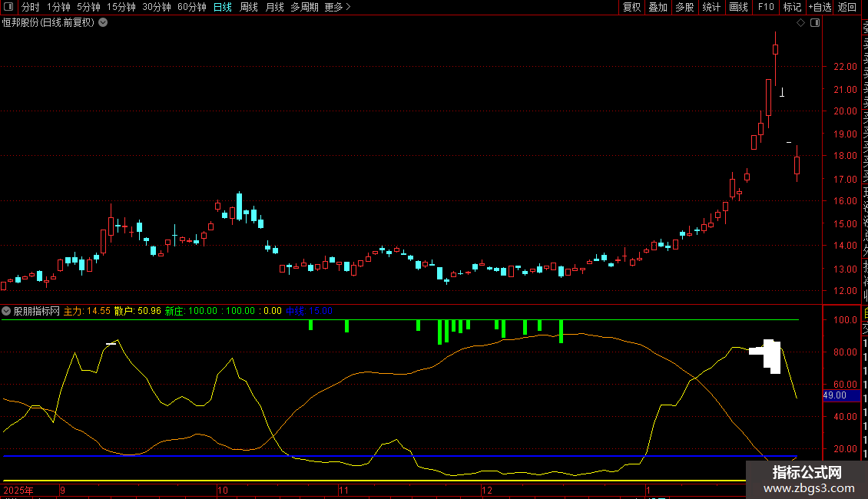Viewport: 868px width, 499px height.
Task: Select the 多周期 multi-period tab
Action: coord(304,7)
